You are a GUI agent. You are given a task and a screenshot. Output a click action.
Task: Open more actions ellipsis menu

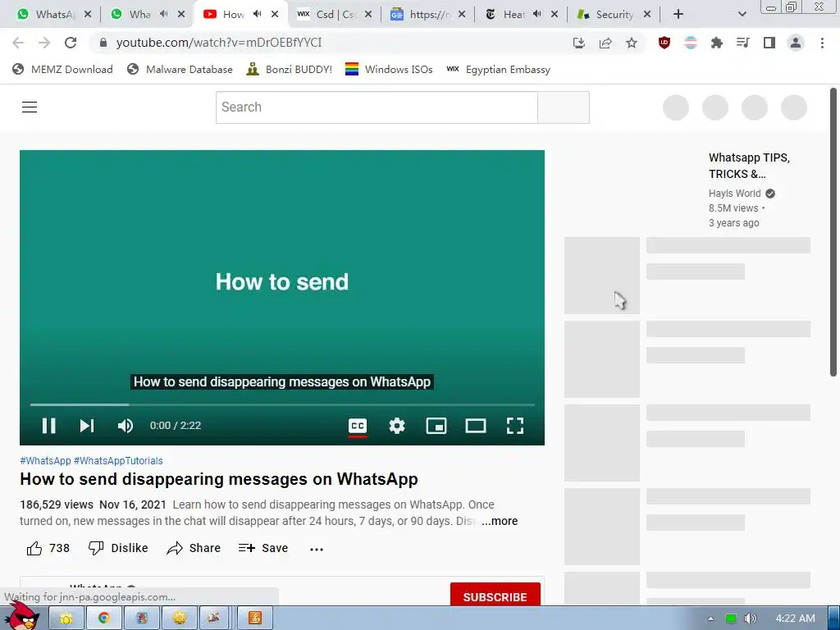click(x=317, y=549)
